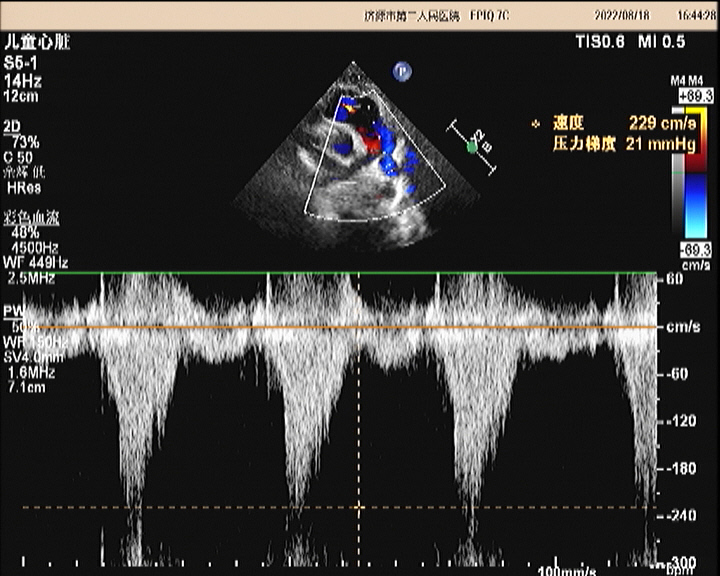This screenshot has height=576, width=720.
Task: Select the 2D mode settings heading
Action: pyautogui.click(x=13, y=127)
